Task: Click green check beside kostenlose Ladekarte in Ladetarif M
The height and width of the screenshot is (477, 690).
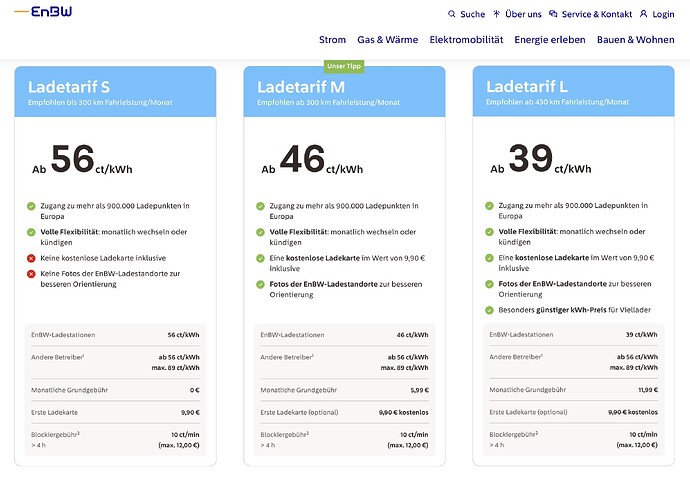Action: coord(261,258)
